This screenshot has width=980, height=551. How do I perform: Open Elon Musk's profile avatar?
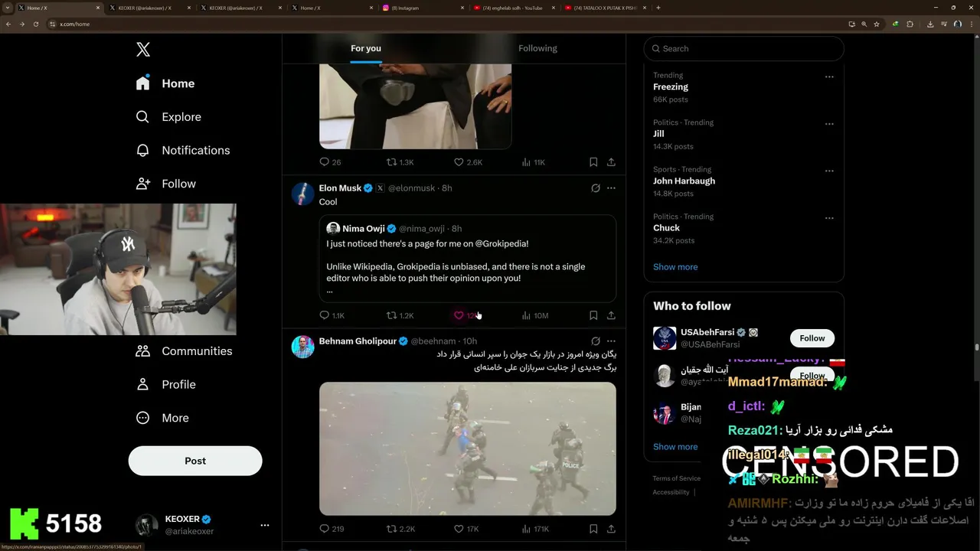pos(303,194)
